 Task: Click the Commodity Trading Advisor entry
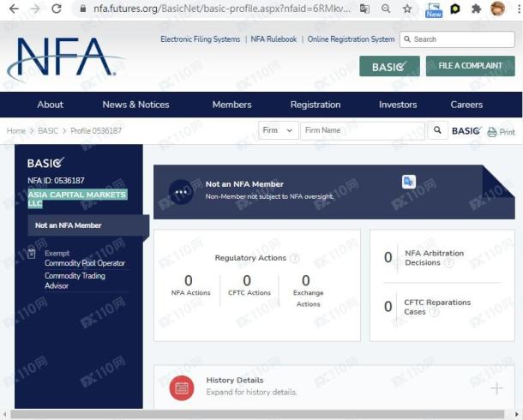[75, 280]
